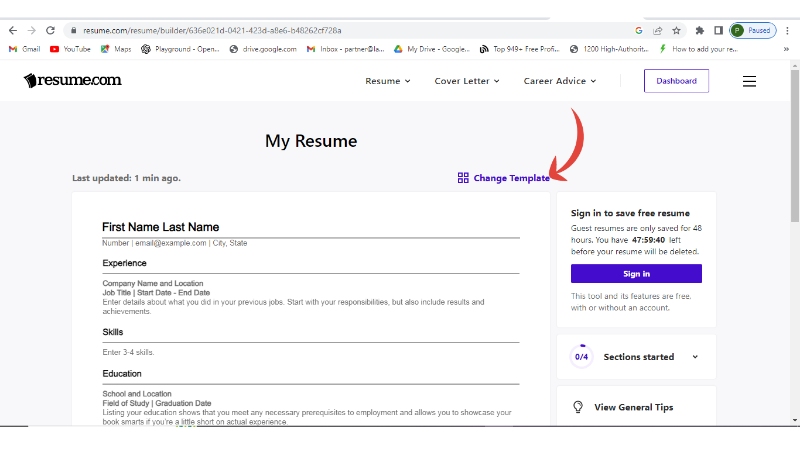Click the 0/4 sections progress circle
The width and height of the screenshot is (800, 449).
coord(581,357)
